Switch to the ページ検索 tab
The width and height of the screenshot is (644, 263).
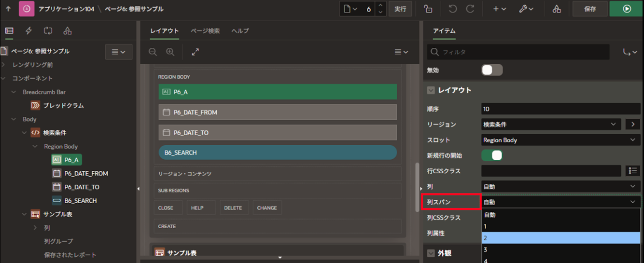coord(205,31)
